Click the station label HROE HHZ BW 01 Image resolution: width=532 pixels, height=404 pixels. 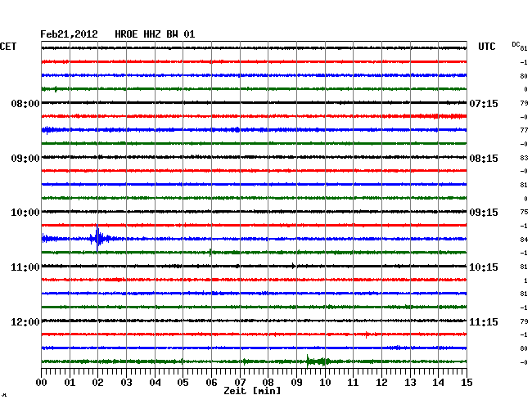pos(155,34)
